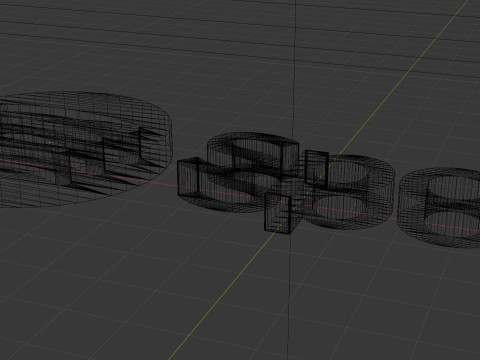Select the wireframe box left of center cluster

click(x=188, y=177)
